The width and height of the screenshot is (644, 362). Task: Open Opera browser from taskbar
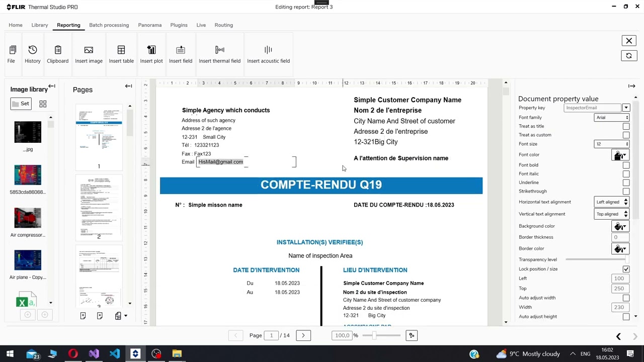pos(73,354)
